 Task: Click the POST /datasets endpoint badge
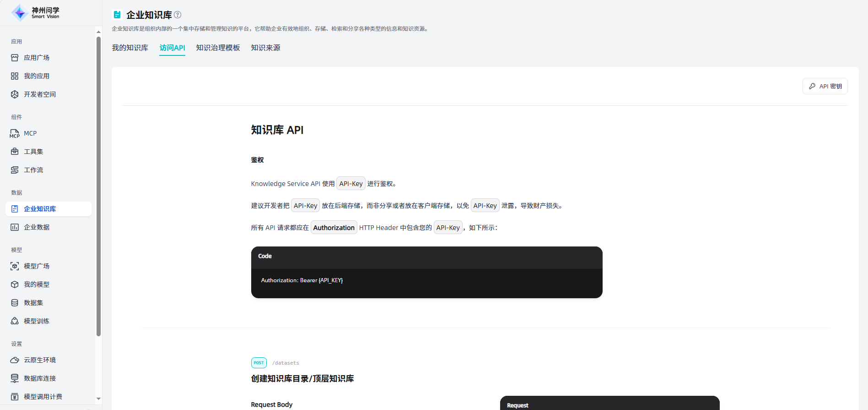pyautogui.click(x=259, y=363)
